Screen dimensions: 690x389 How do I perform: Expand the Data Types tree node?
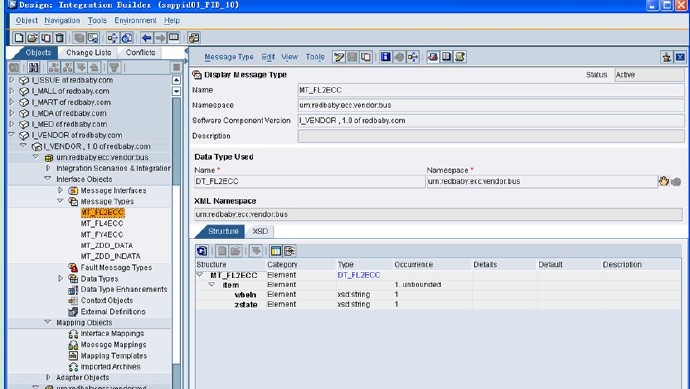tap(61, 279)
